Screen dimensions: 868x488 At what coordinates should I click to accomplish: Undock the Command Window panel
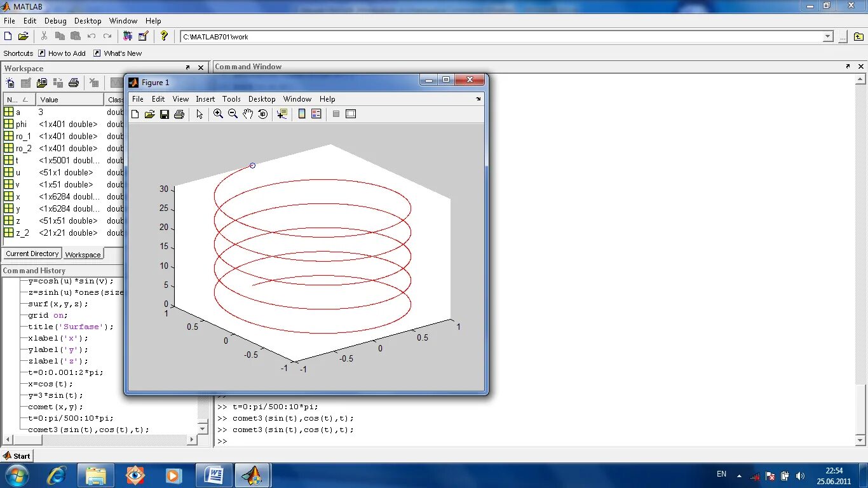[848, 66]
